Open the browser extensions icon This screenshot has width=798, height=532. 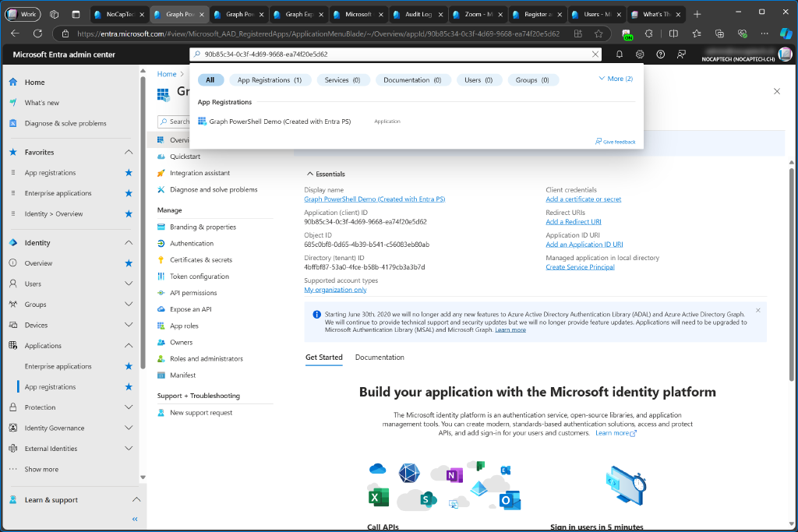648,33
